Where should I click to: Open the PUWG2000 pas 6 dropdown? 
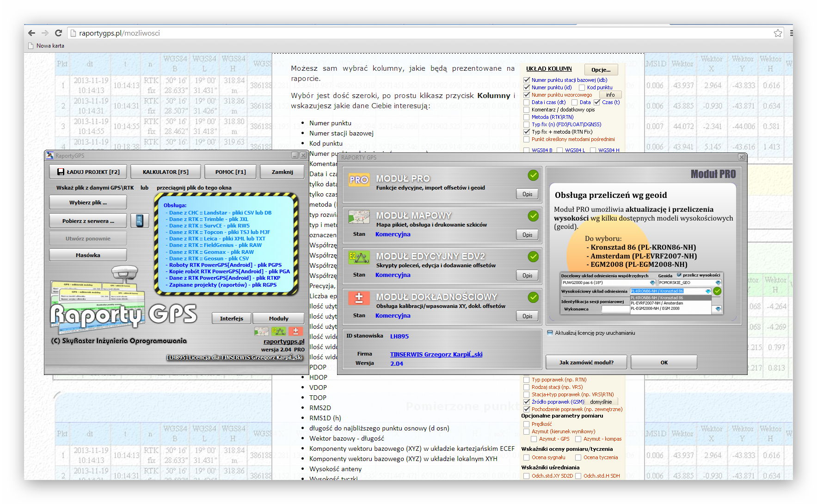[x=652, y=283]
